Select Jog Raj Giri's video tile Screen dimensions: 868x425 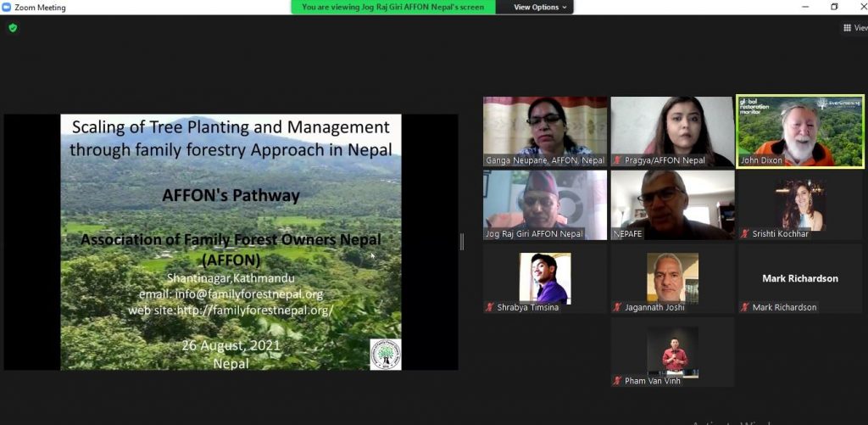pos(545,204)
